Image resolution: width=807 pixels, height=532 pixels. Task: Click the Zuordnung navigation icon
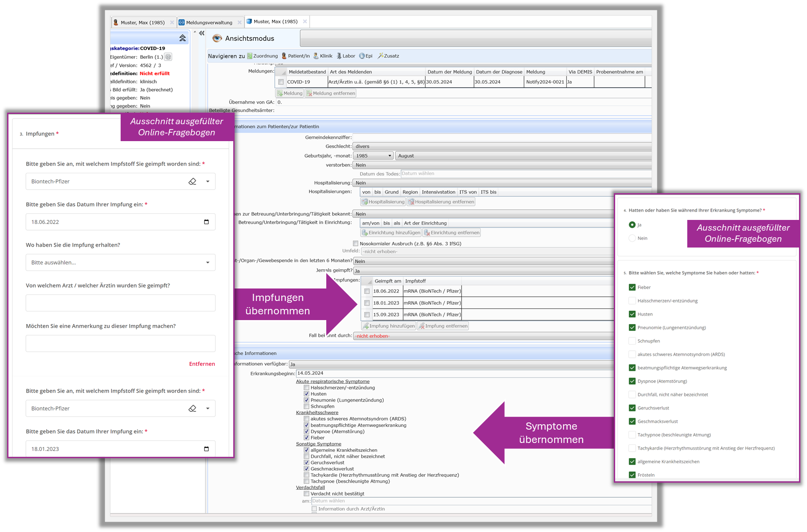[x=250, y=56]
